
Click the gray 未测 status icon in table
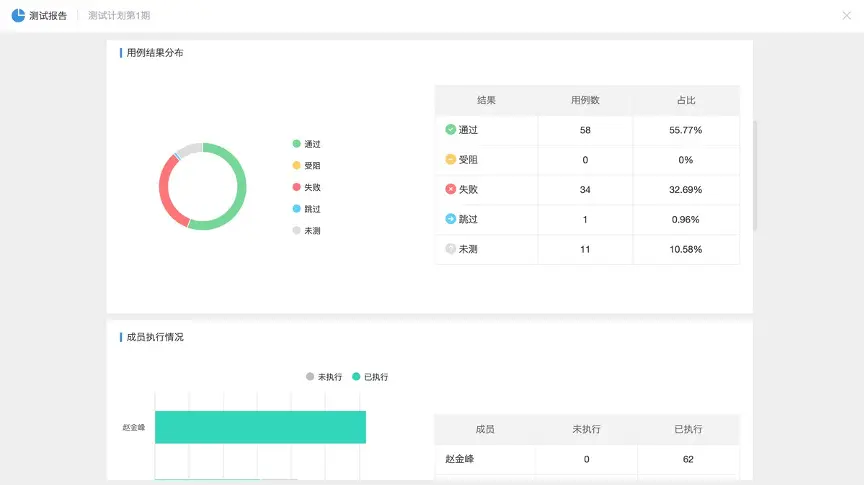[x=450, y=249]
